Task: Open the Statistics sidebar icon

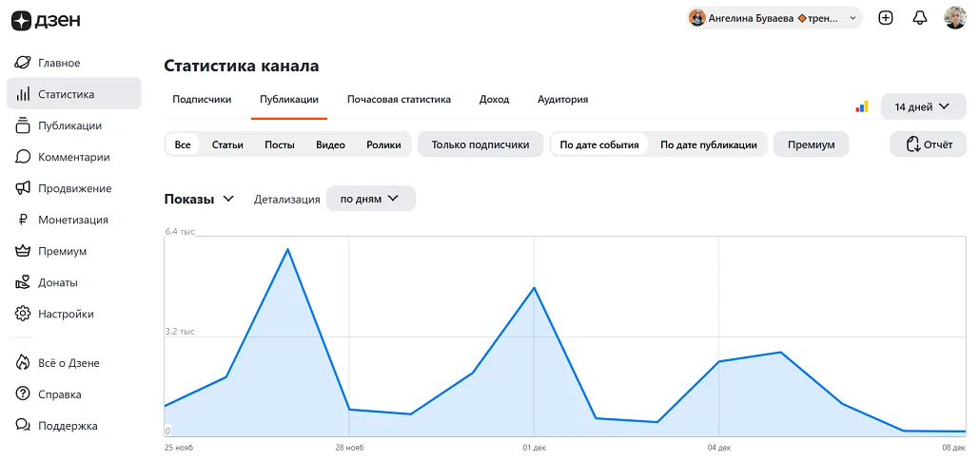Action: pos(23,94)
